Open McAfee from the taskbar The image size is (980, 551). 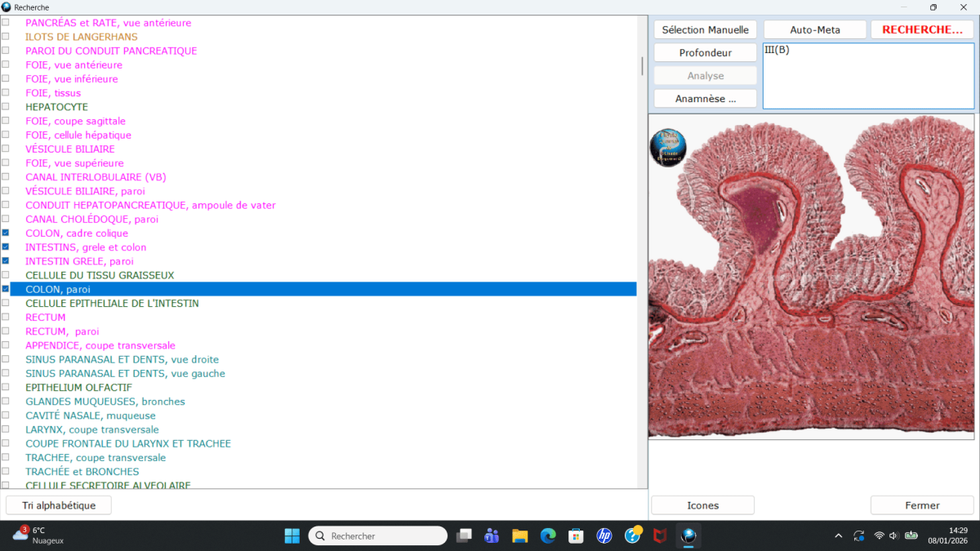pos(660,535)
